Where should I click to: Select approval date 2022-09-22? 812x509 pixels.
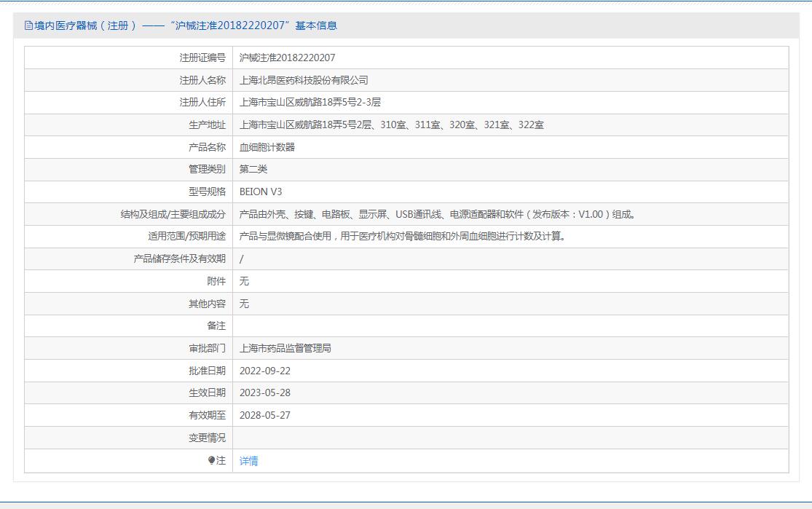(264, 371)
